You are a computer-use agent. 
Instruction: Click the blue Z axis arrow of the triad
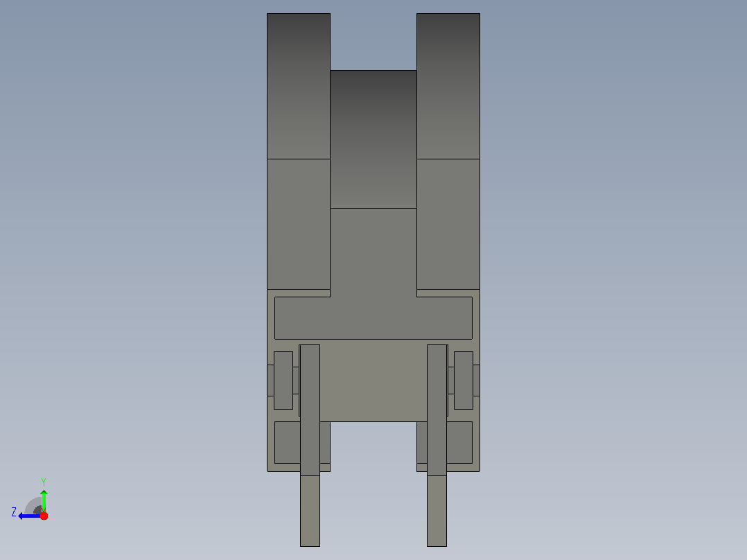pos(30,516)
